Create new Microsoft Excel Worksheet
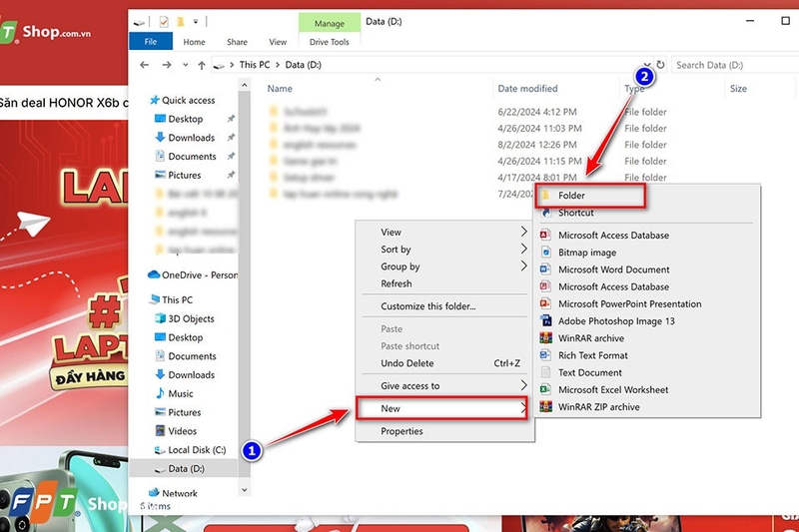Viewport: 799px width, 532px height. point(647,390)
